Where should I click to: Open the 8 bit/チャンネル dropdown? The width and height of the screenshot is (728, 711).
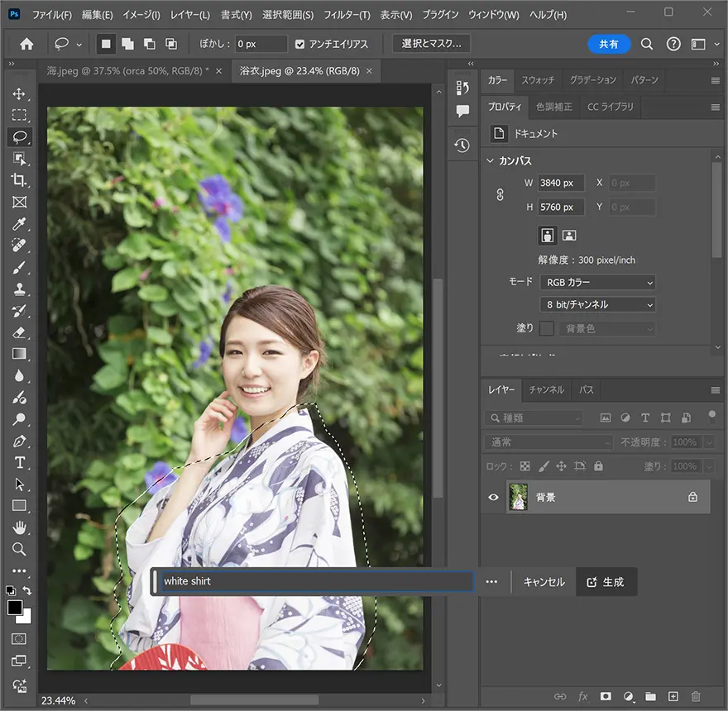point(598,304)
